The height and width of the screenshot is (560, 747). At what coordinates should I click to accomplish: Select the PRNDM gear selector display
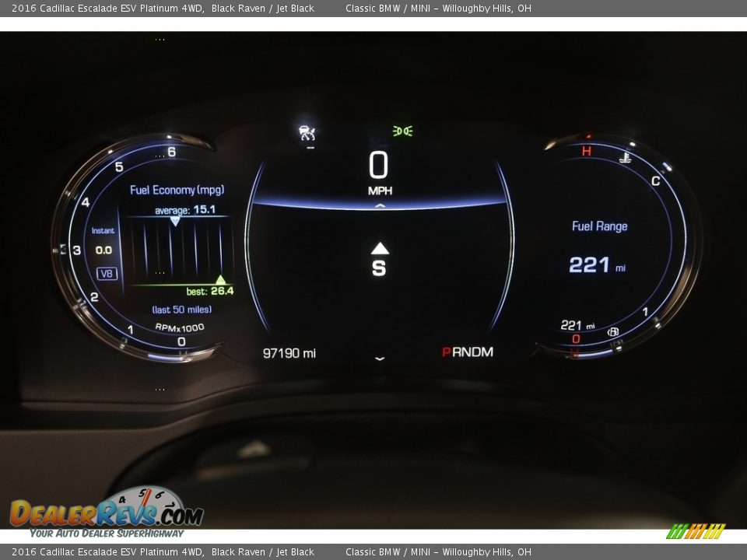pos(468,352)
